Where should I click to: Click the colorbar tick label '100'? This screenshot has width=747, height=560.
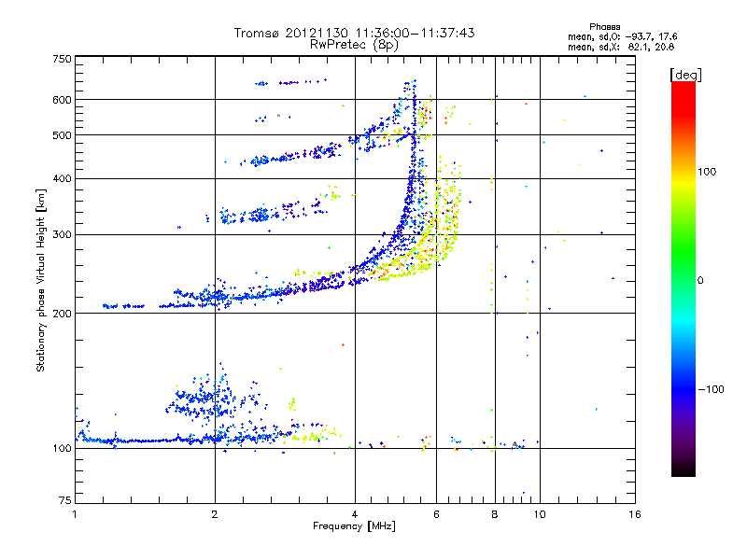[x=707, y=172]
